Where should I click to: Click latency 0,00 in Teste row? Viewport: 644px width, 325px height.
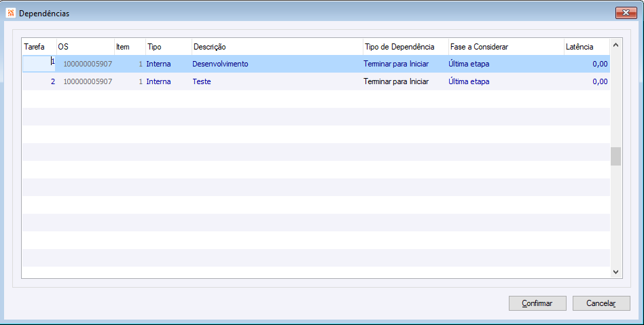tap(600, 81)
